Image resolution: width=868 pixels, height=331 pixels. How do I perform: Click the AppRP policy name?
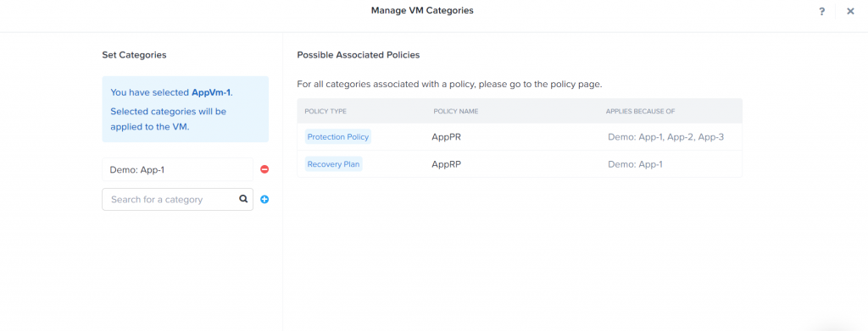(447, 164)
